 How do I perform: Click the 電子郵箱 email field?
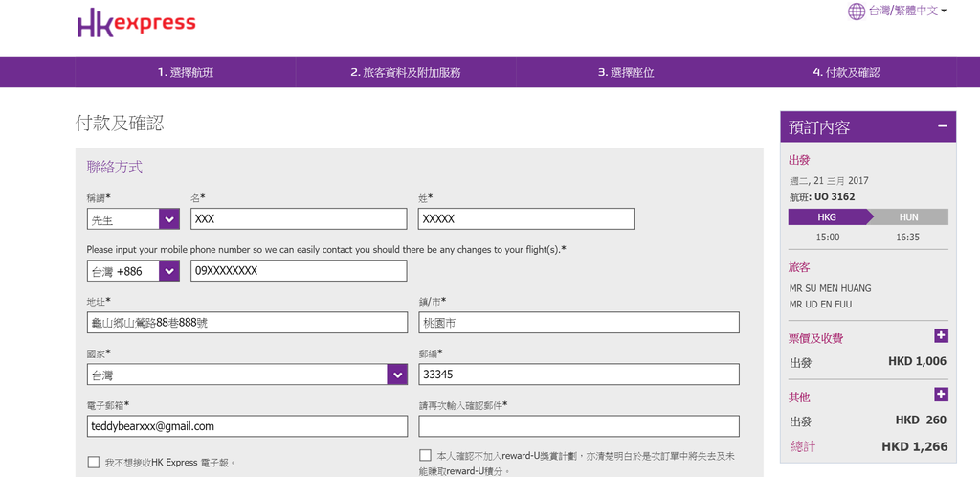click(x=247, y=425)
